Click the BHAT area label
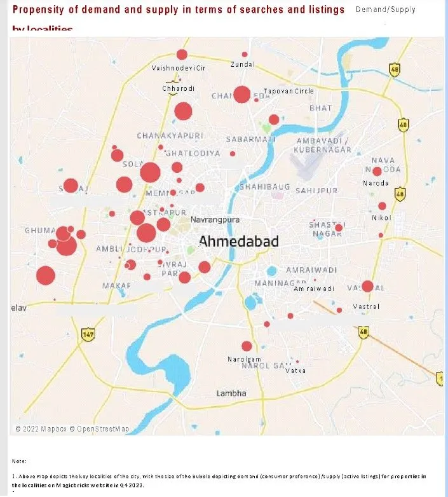The height and width of the screenshot is (497, 448). (320, 108)
